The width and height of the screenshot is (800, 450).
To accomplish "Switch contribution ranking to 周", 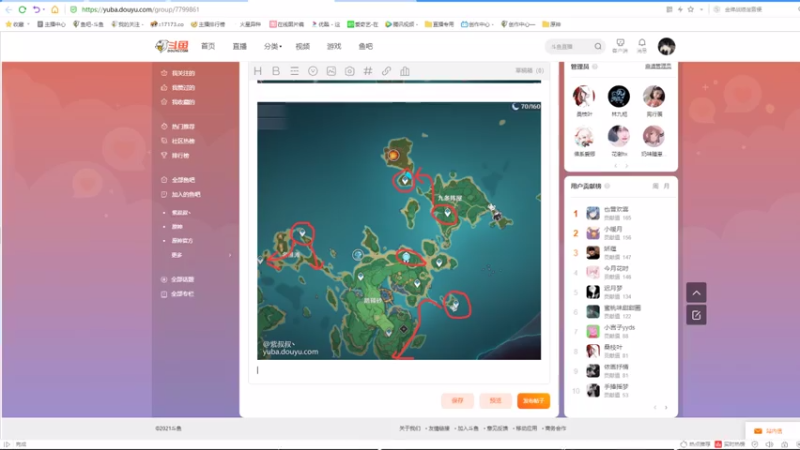I will 656,186.
